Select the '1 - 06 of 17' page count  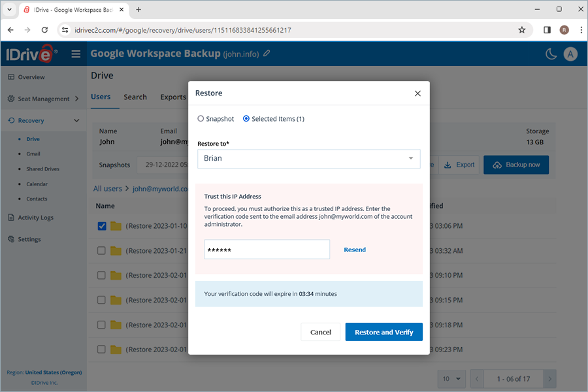click(514, 379)
